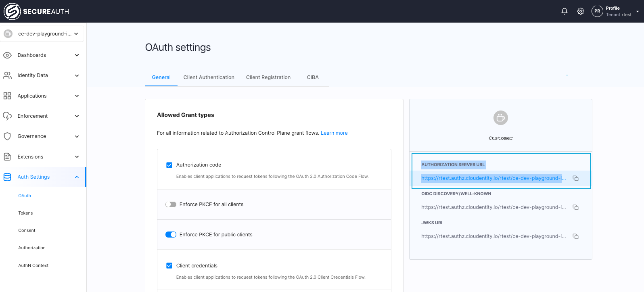Expand the Applications chevron
644x292 pixels.
point(77,96)
